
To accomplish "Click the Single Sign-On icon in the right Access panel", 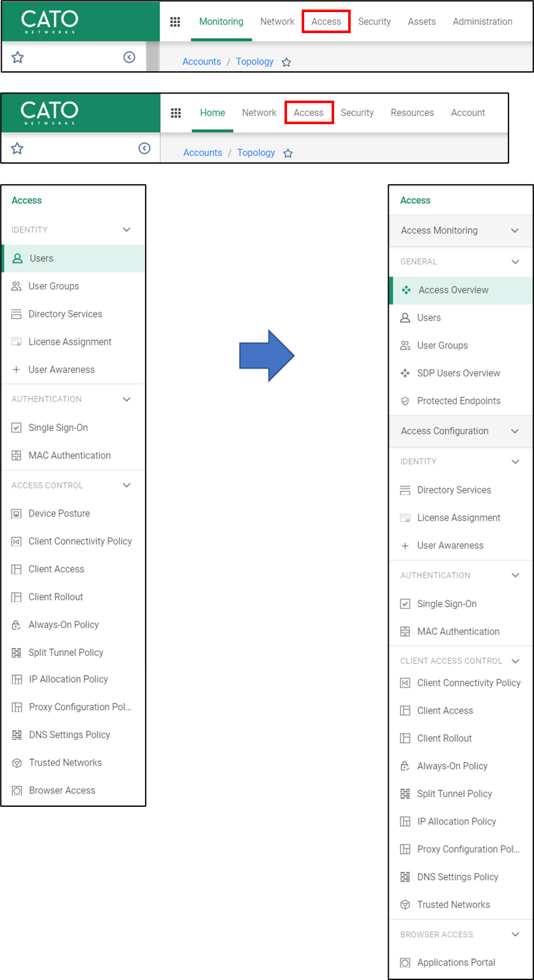I will 405,604.
